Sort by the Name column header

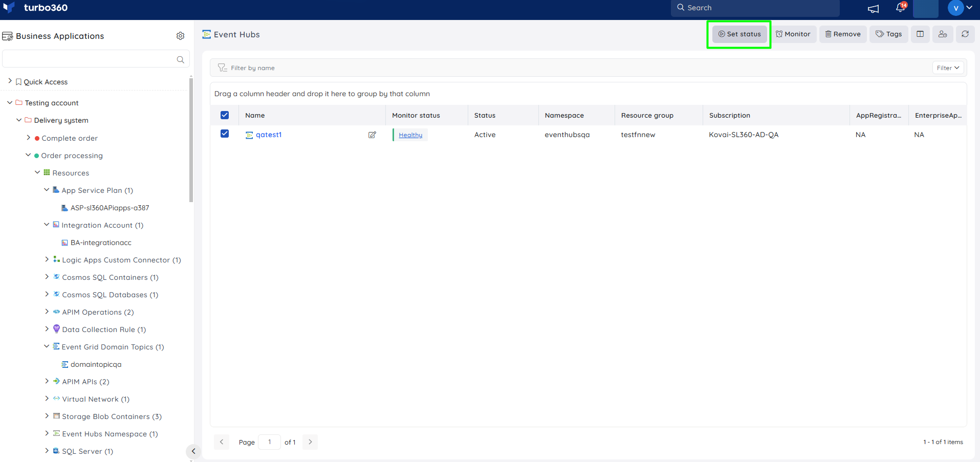255,115
